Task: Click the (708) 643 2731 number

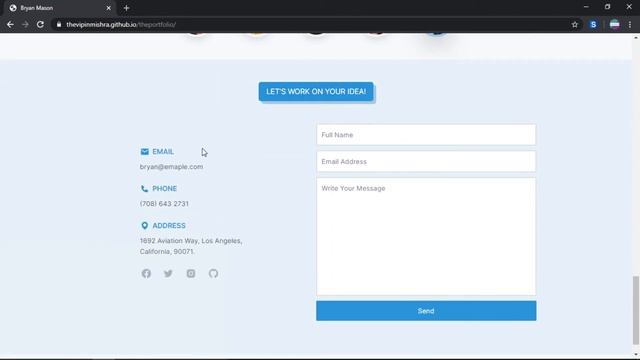Action: coord(164,204)
